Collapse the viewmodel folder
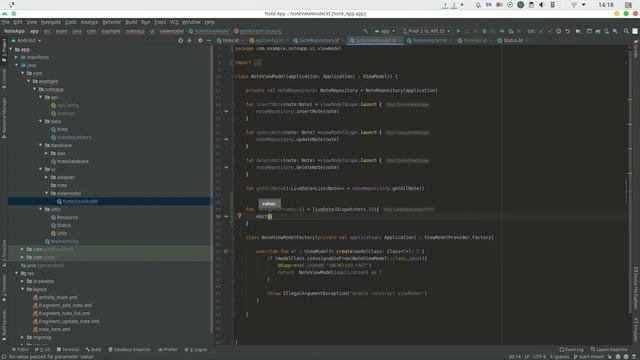The width and height of the screenshot is (640, 360). point(47,193)
